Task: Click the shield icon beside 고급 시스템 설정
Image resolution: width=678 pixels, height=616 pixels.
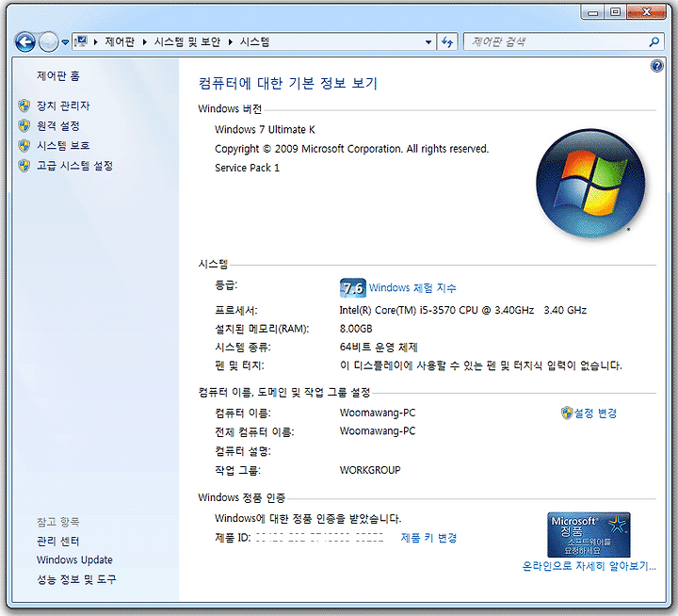Action: [24, 166]
